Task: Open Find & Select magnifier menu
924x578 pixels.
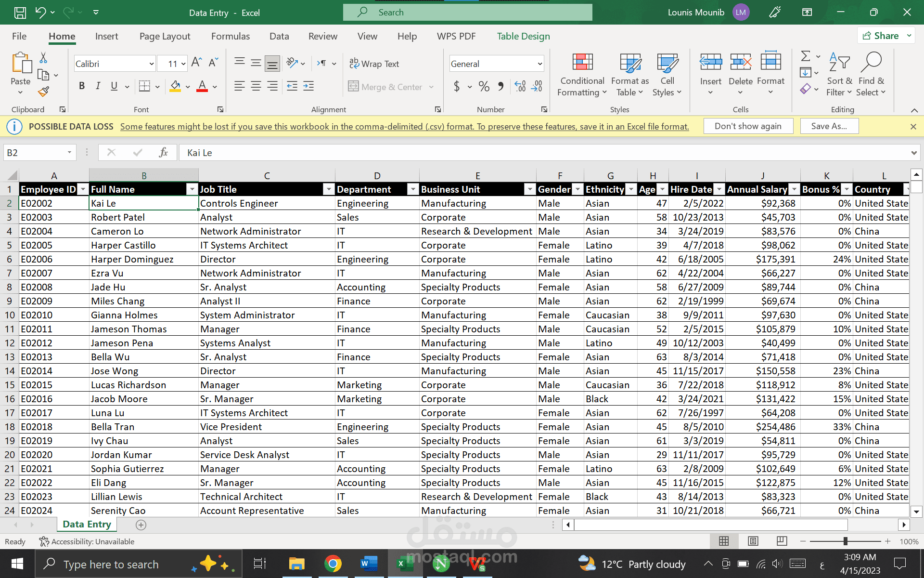Action: click(x=872, y=75)
